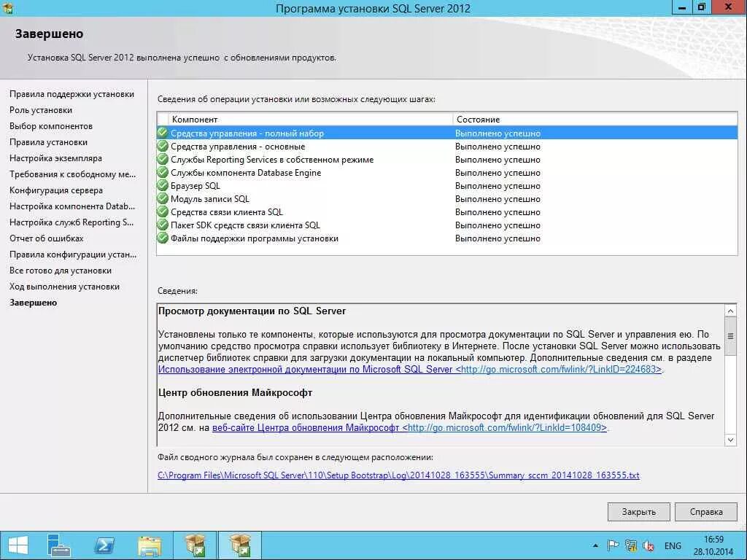This screenshot has width=747, height=560.
Task: Switch to the first setup package taskbar icon
Action: click(195, 545)
